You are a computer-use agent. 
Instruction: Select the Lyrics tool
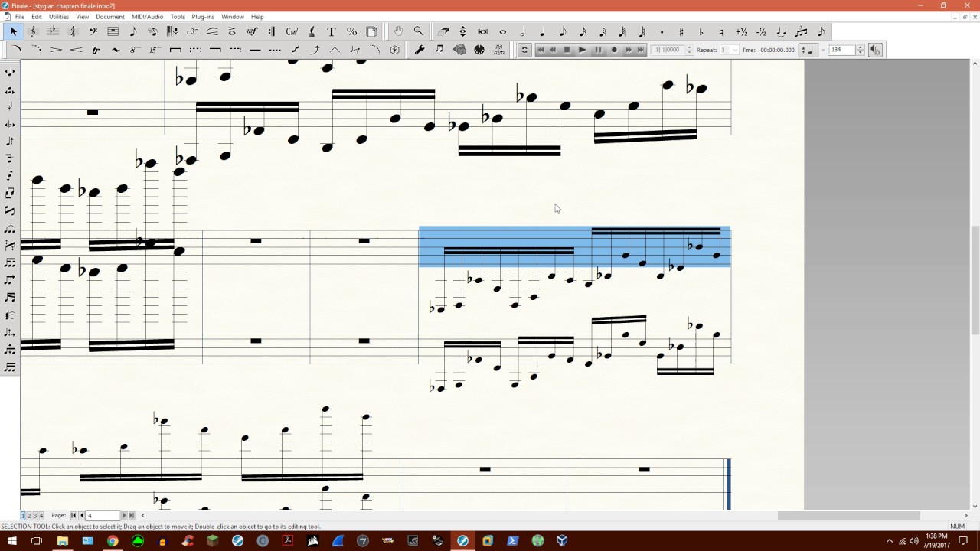312,31
